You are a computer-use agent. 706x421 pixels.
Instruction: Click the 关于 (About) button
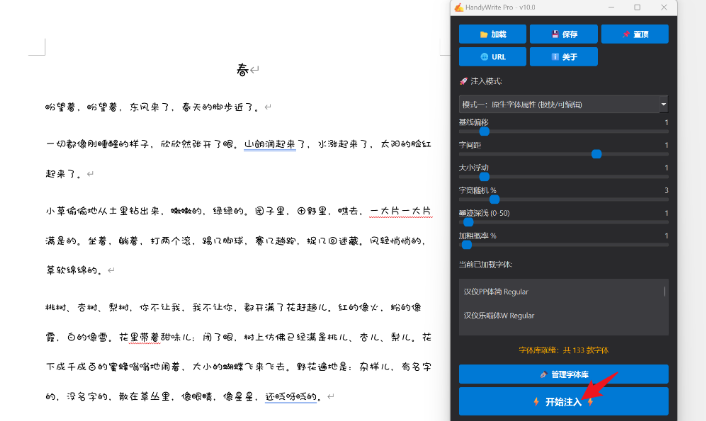point(563,57)
